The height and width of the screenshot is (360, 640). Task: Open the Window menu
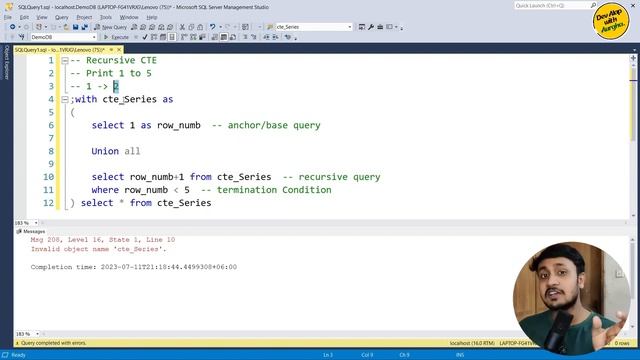pos(129,17)
